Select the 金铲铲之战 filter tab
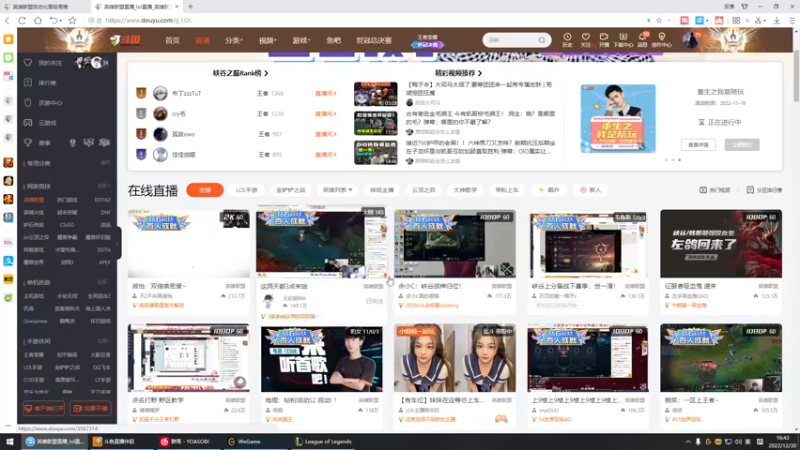 coord(290,190)
